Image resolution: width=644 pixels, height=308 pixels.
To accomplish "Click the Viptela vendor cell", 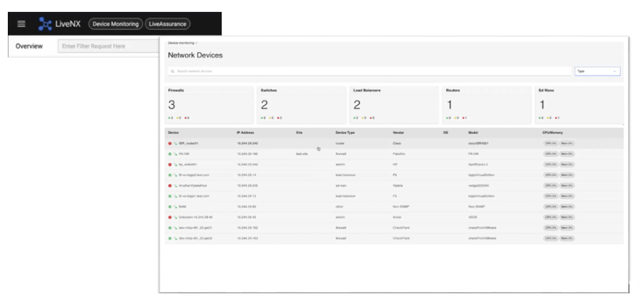I will point(397,186).
